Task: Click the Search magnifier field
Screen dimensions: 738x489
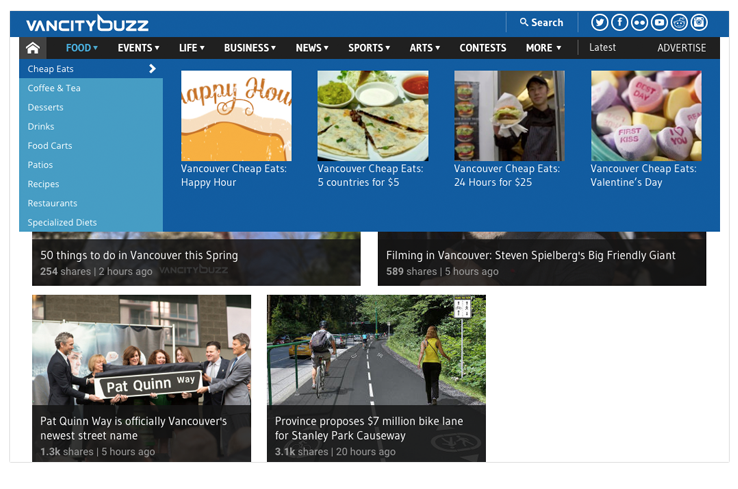Action: click(x=541, y=23)
